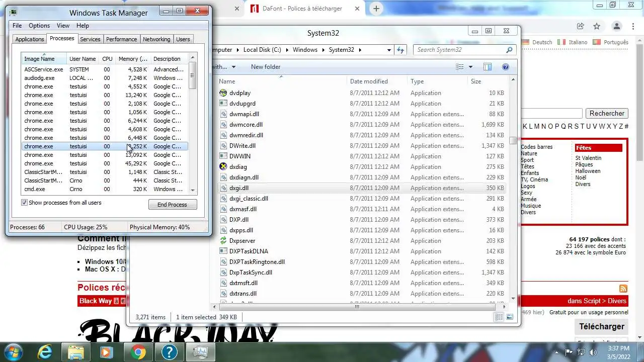Click the large icons view button in status bar
The height and width of the screenshot is (362, 644).
510,317
